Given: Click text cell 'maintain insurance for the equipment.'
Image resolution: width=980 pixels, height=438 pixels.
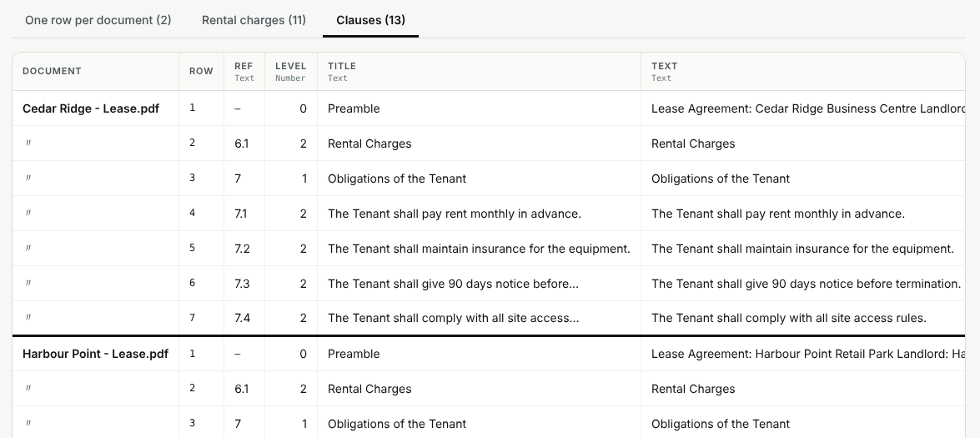Looking at the screenshot, I should (802, 249).
